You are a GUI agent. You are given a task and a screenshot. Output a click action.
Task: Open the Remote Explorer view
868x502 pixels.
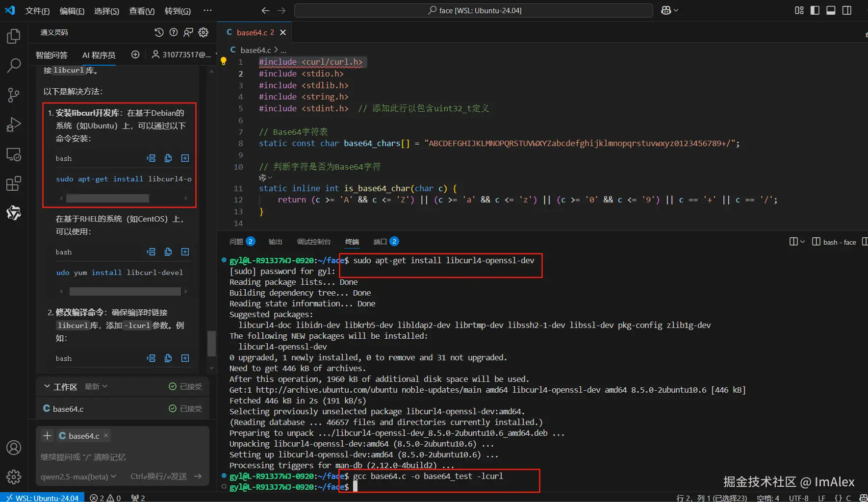[14, 154]
